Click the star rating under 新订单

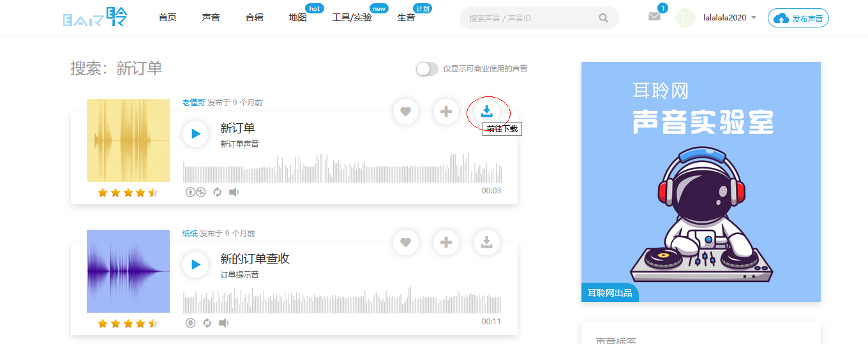click(128, 193)
